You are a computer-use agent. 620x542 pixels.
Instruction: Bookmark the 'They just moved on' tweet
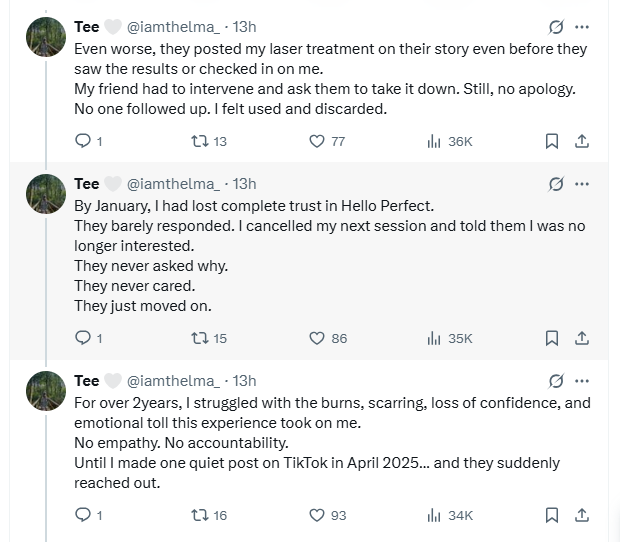[552, 338]
